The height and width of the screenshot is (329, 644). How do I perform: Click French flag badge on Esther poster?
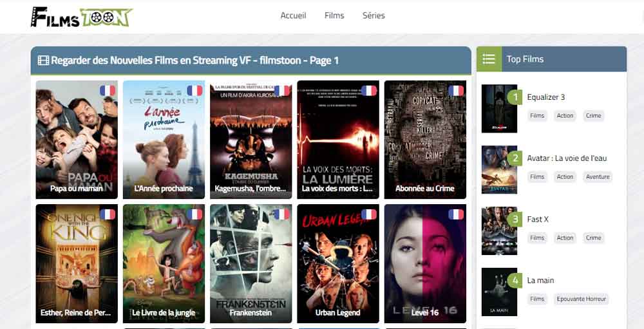point(108,214)
